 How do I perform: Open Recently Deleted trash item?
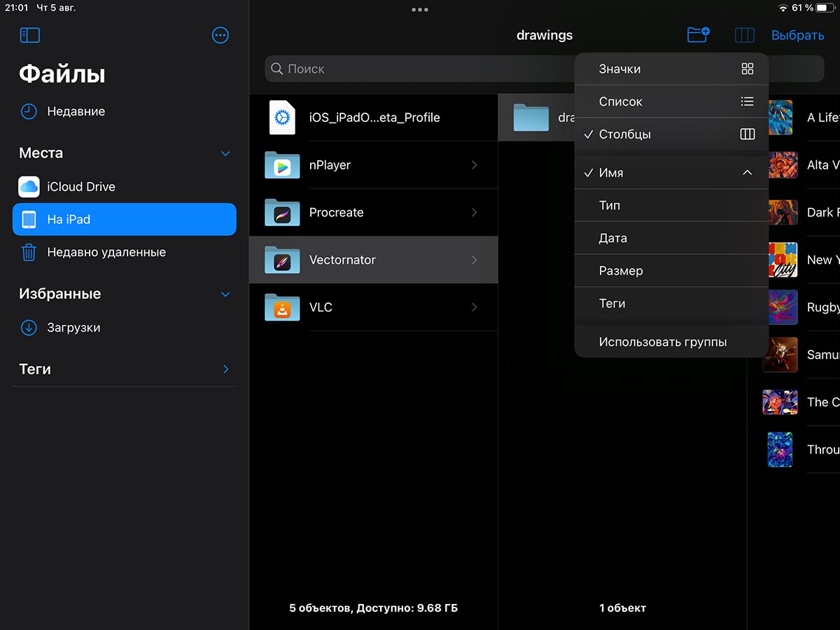(x=106, y=252)
